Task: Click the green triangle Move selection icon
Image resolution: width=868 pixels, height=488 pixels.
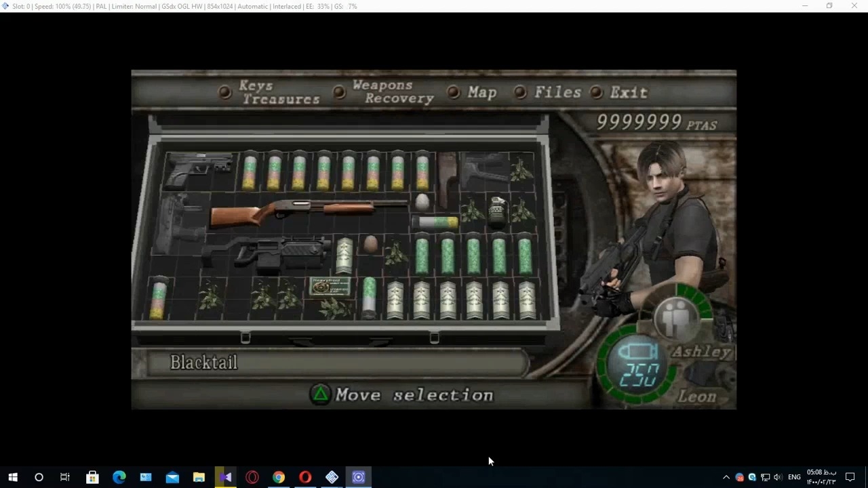Action: pyautogui.click(x=320, y=394)
